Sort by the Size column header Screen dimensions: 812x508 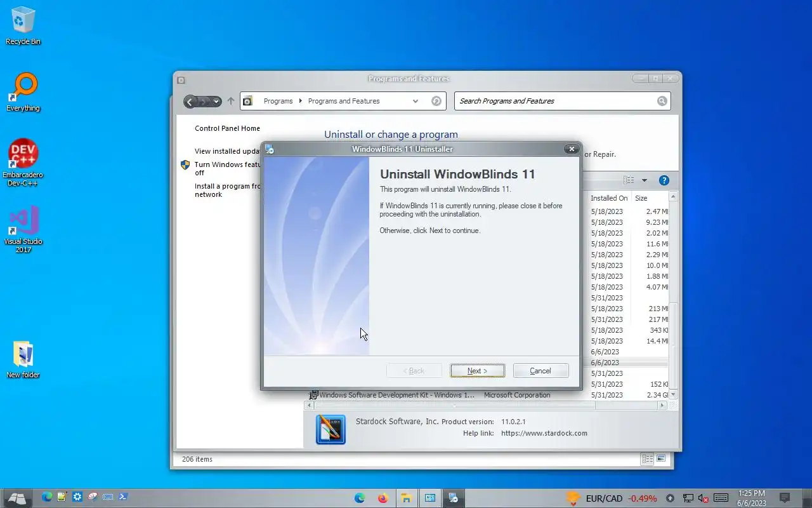[x=650, y=198]
